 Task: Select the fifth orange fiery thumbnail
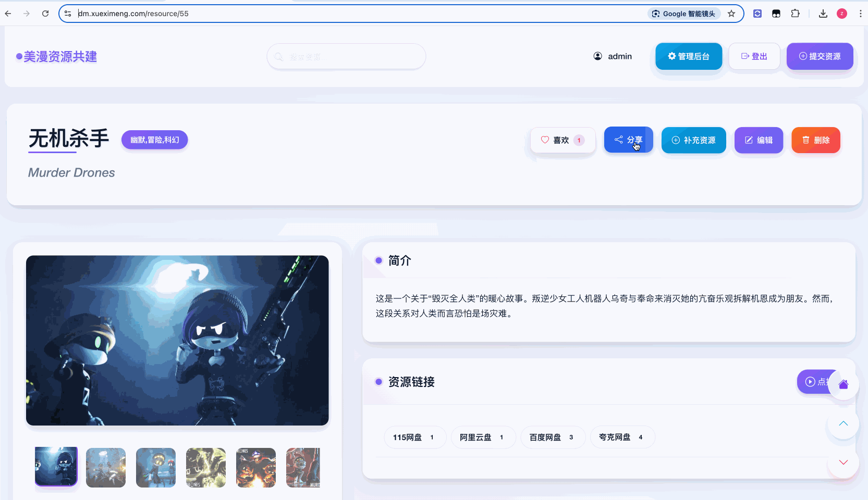[256, 468]
